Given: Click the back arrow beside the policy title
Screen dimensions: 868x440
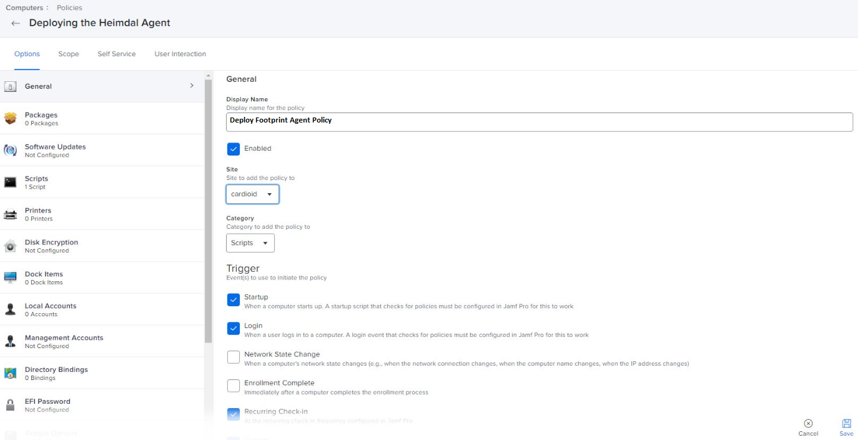Looking at the screenshot, I should tap(16, 23).
